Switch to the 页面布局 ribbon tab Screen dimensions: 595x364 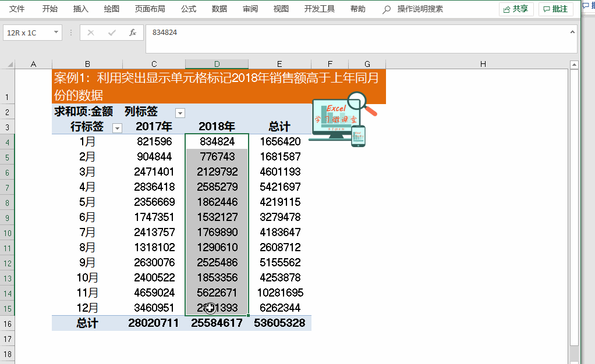coord(150,9)
